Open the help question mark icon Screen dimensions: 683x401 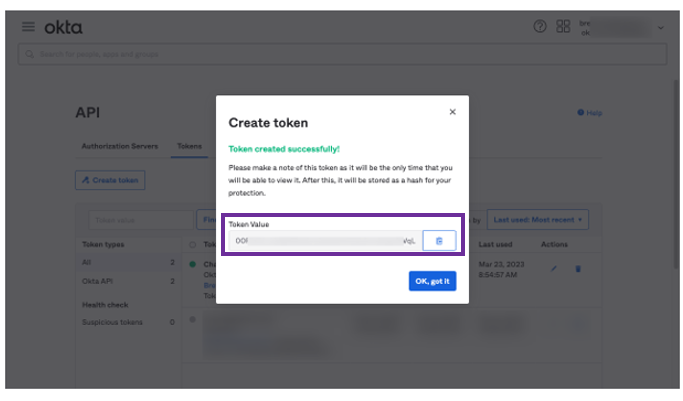pyautogui.click(x=540, y=27)
